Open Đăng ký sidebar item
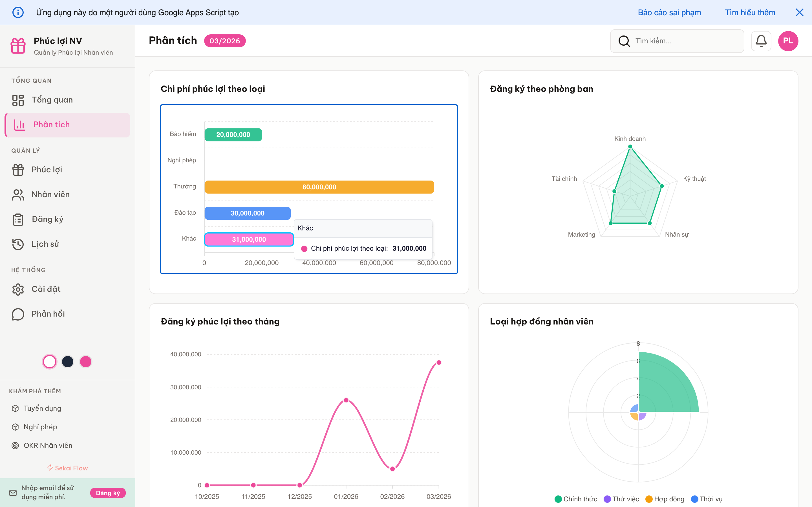Image resolution: width=812 pixels, height=507 pixels. click(x=47, y=219)
